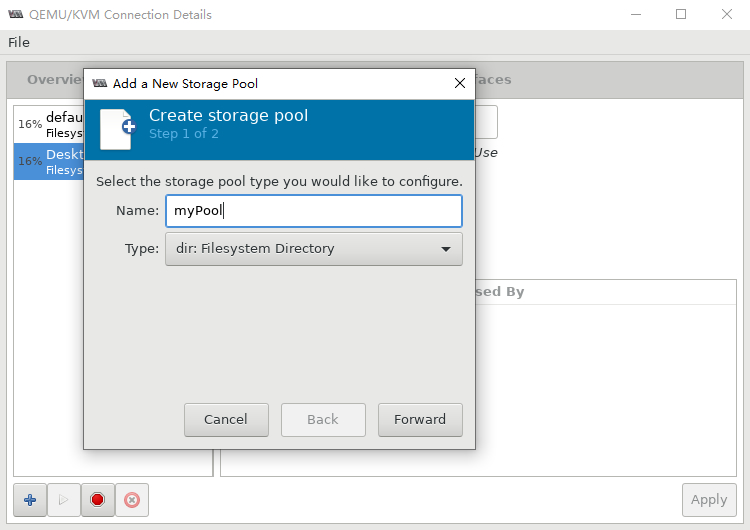Click the Step 1 of 2 text
This screenshot has width=750, height=530.
coord(184,134)
